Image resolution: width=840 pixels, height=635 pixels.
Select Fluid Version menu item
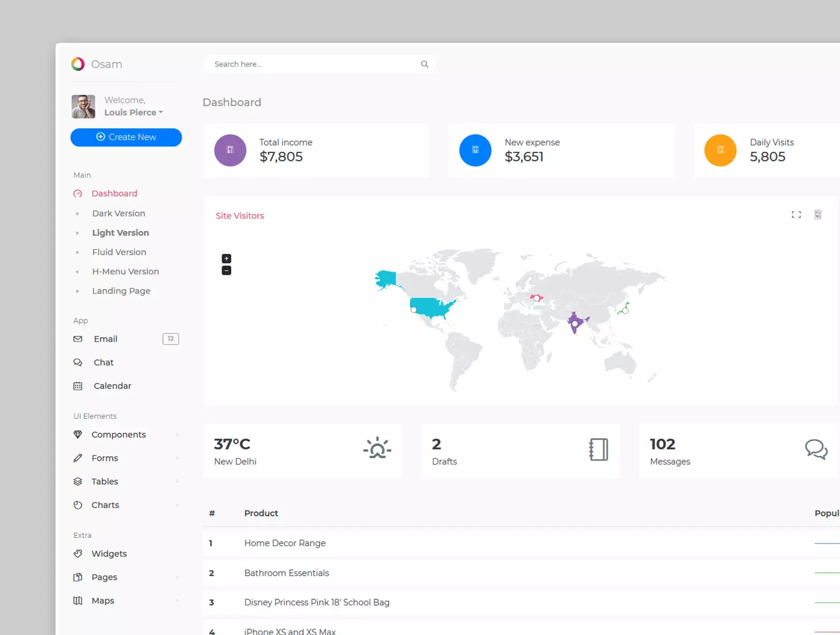[x=119, y=252]
